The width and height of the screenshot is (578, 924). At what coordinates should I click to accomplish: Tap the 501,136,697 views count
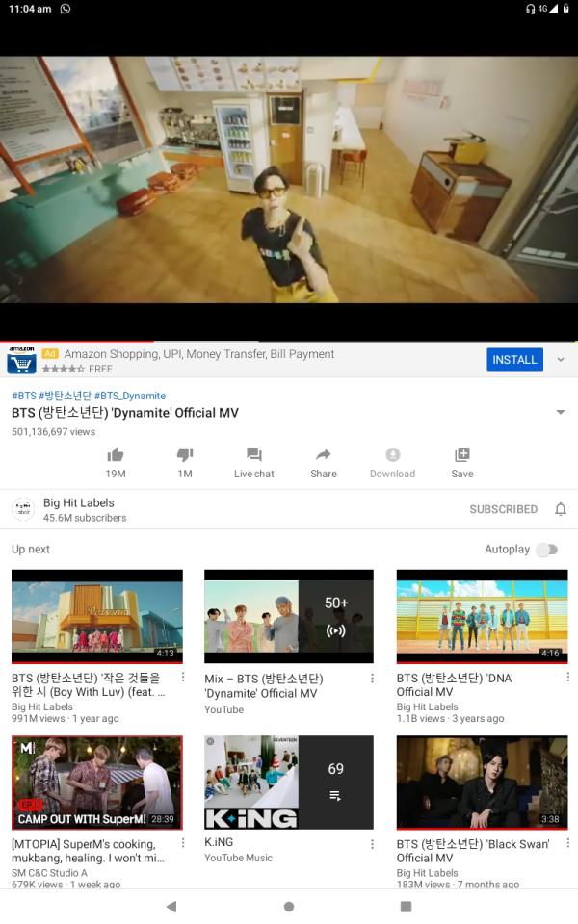tap(54, 432)
